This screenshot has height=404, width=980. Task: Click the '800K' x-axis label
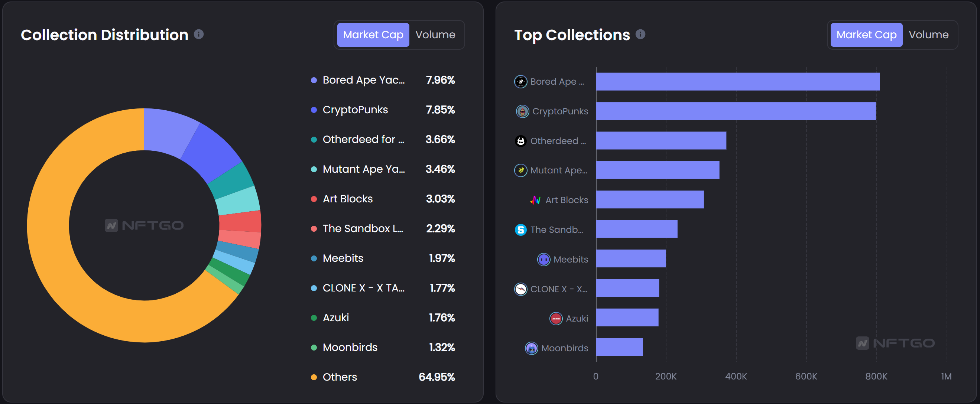[x=876, y=377]
